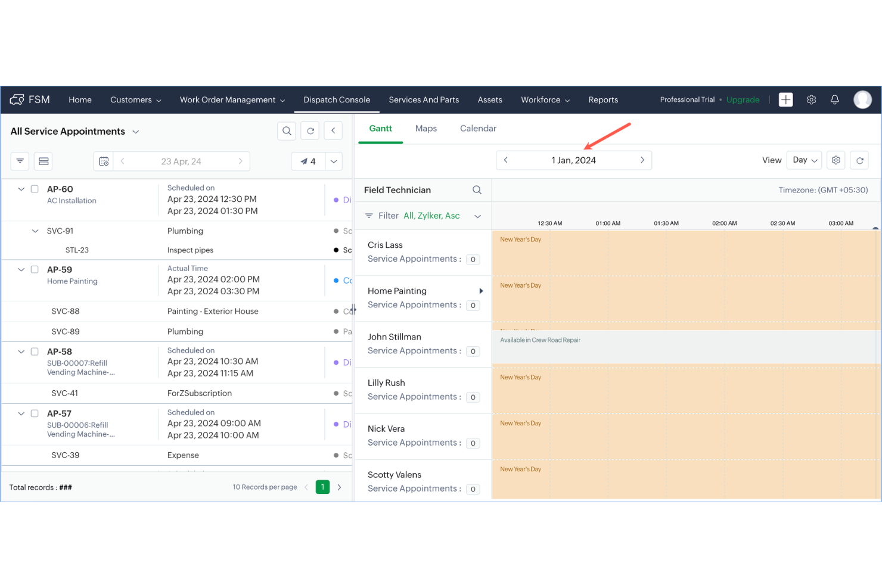Open Gantt chart settings gear

pyautogui.click(x=836, y=160)
